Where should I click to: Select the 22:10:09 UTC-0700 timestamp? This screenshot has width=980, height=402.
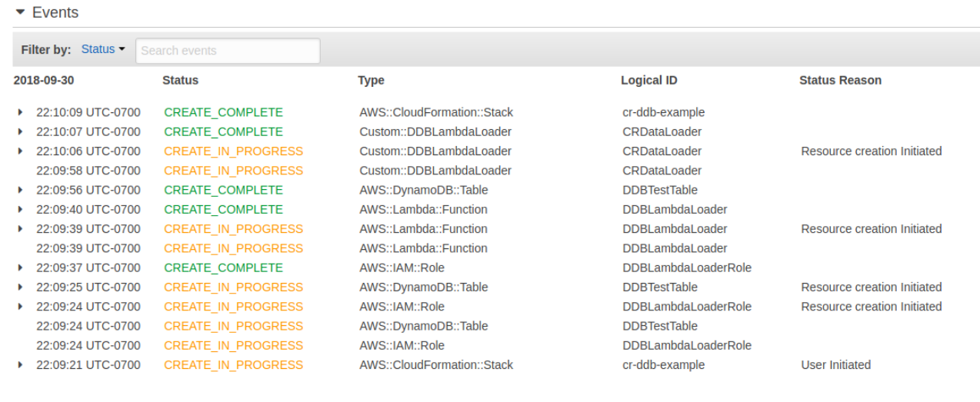click(x=88, y=112)
